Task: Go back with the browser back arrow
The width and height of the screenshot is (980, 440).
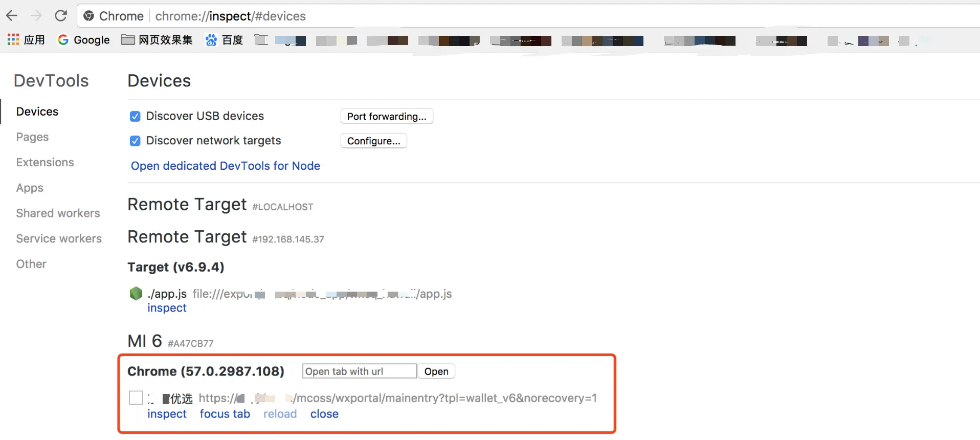Action: click(12, 16)
